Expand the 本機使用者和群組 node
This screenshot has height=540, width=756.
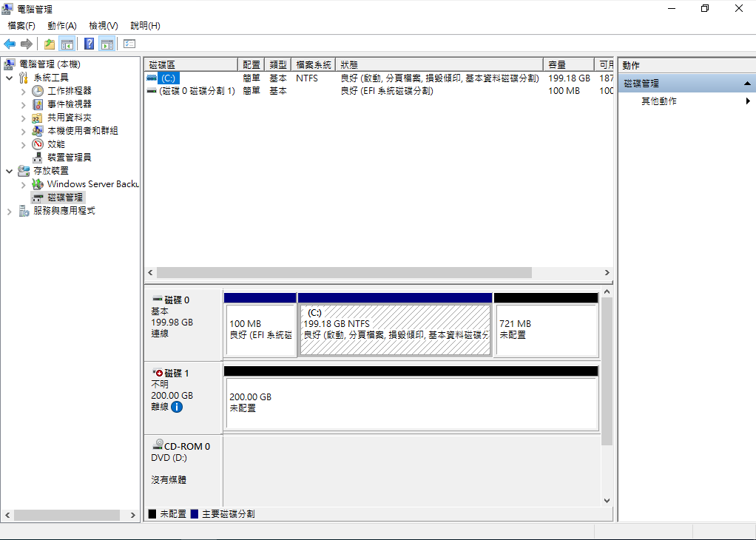(x=23, y=131)
